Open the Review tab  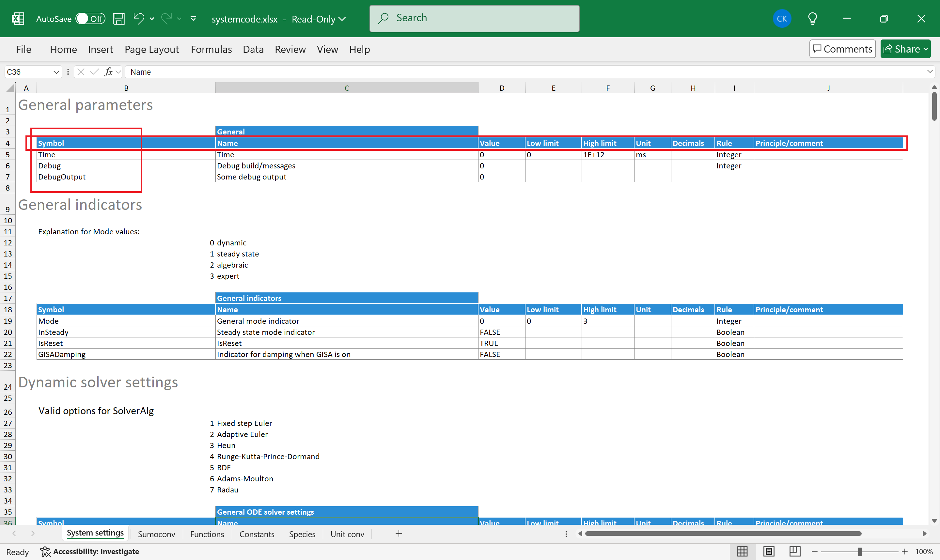(290, 49)
